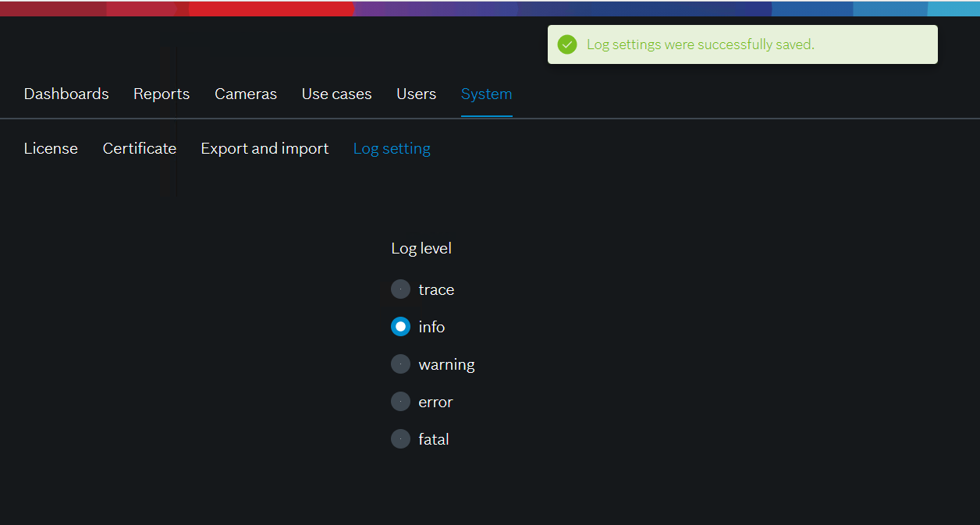Select the fatal radio button circle
Image resolution: width=980 pixels, height=525 pixels.
(x=400, y=439)
